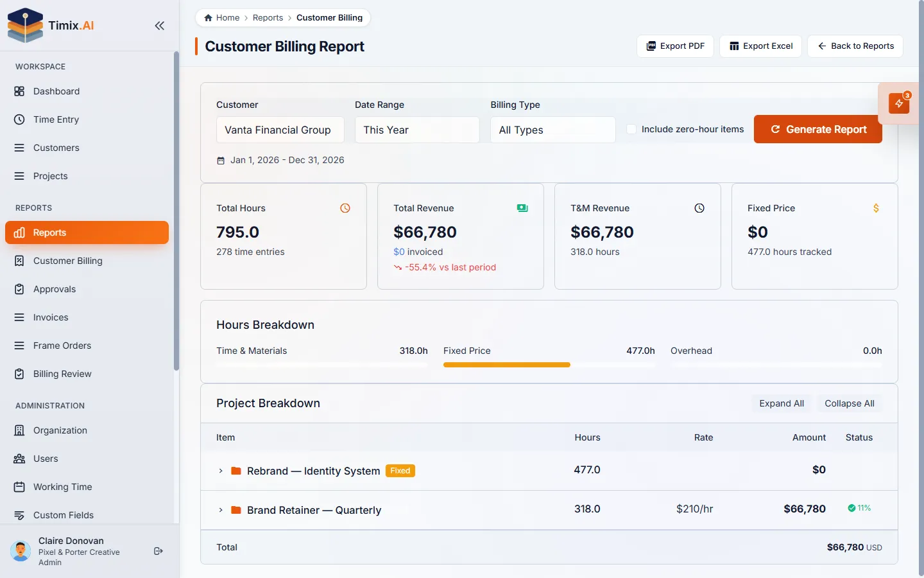Click the Brand Retainer folder icon

pyautogui.click(x=236, y=510)
